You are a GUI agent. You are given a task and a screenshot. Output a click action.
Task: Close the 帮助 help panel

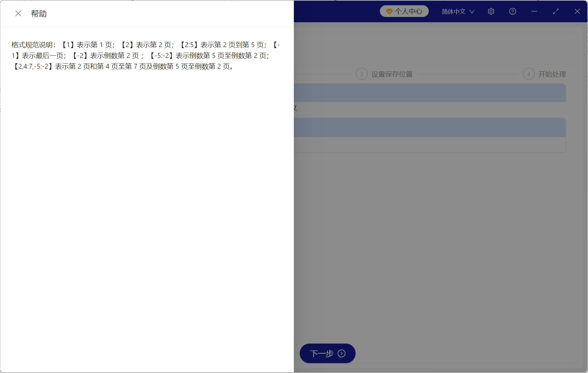[18, 13]
